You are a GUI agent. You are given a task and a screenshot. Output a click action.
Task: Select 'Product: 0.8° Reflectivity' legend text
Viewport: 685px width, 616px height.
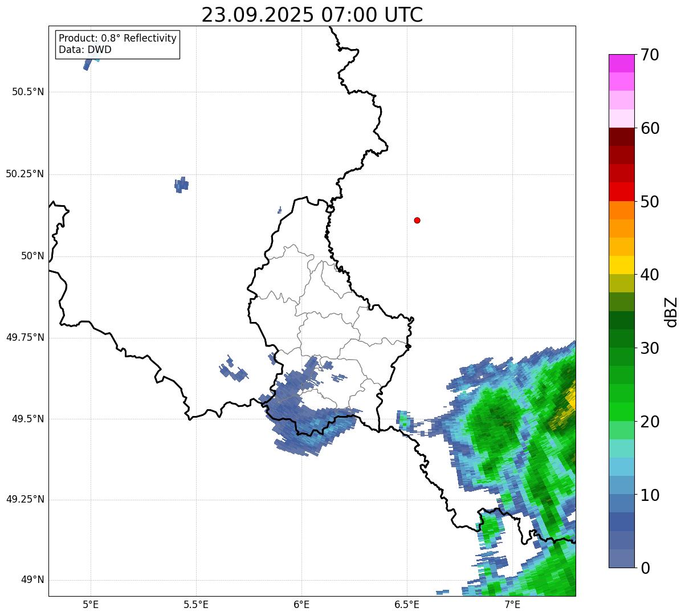[x=118, y=38]
